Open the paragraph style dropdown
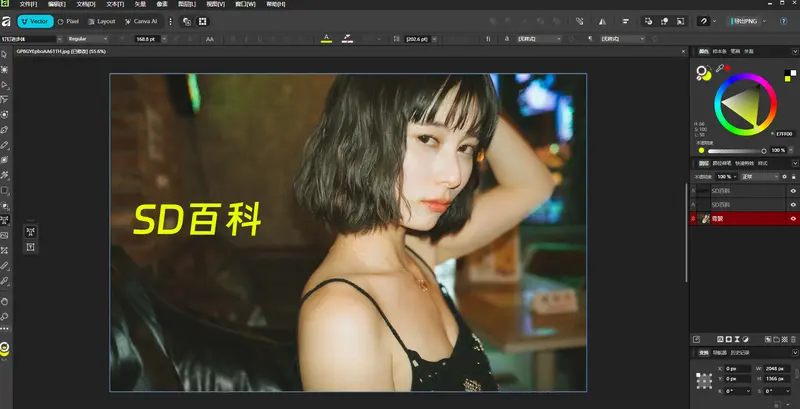 (x=623, y=39)
